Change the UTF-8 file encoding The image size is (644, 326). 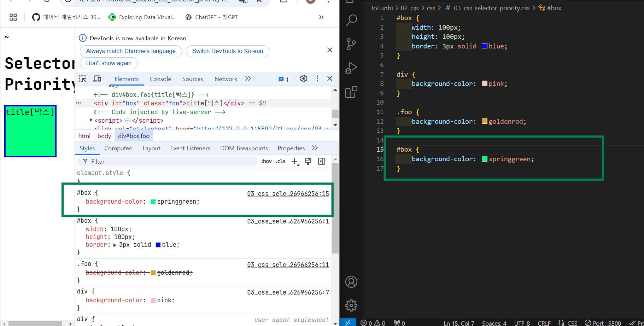tap(522, 323)
